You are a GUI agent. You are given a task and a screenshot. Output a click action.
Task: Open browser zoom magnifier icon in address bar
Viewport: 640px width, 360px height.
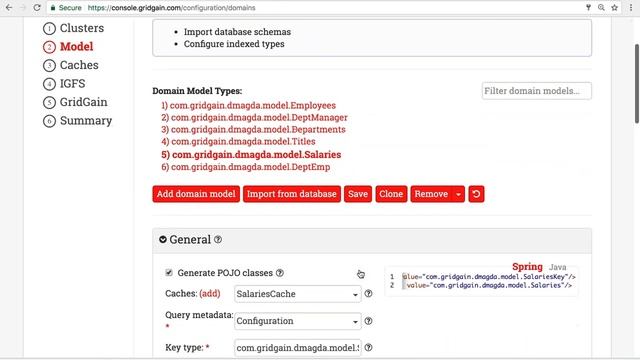(x=601, y=7)
